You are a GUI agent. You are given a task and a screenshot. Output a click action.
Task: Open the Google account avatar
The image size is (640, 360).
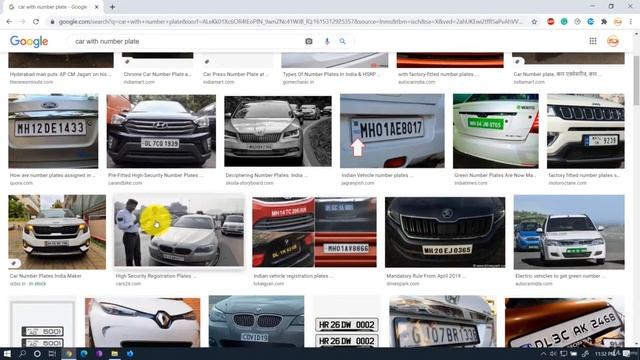(x=613, y=41)
